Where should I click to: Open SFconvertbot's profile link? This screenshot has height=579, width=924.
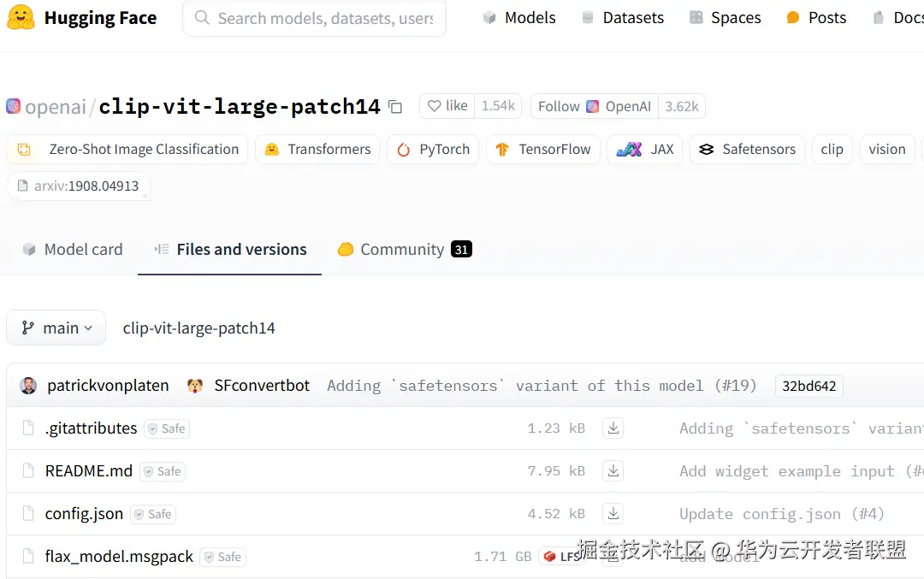(x=262, y=386)
